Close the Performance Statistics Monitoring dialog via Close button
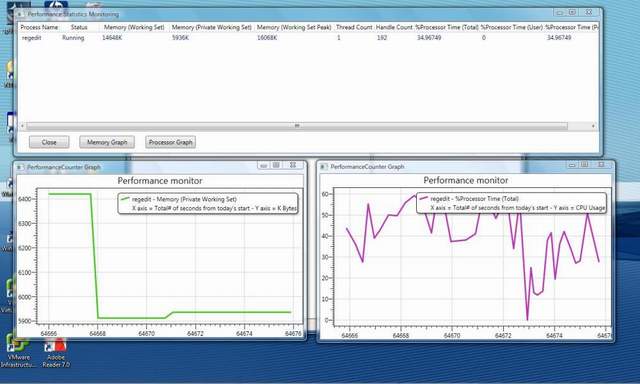The width and height of the screenshot is (640, 384). [49, 142]
